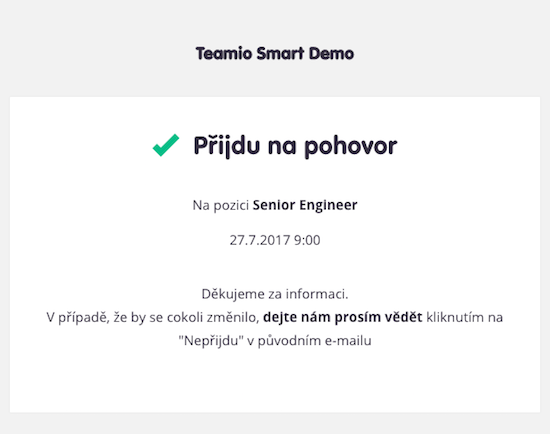Click the interview time 9:00

pos(307,240)
